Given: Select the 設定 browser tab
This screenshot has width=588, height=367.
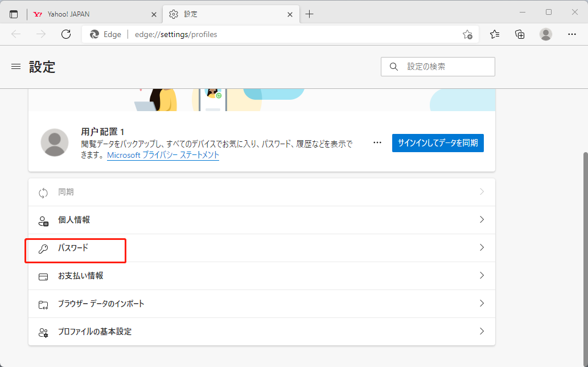Looking at the screenshot, I should pyautogui.click(x=228, y=14).
